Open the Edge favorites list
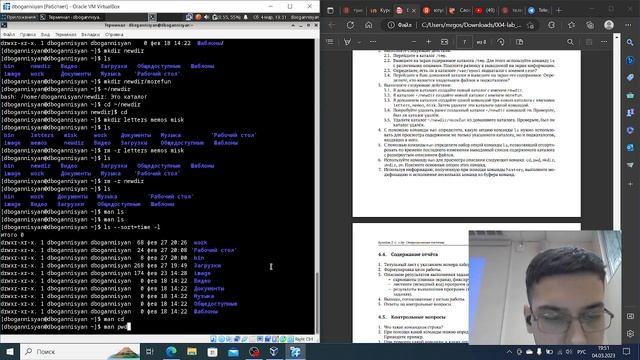The height and width of the screenshot is (360, 640). (x=571, y=25)
